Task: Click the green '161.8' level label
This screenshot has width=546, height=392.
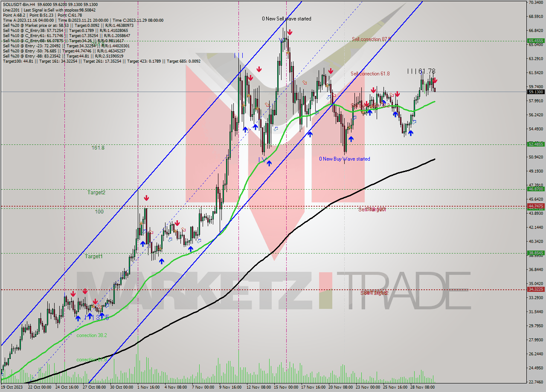Action: [x=98, y=148]
